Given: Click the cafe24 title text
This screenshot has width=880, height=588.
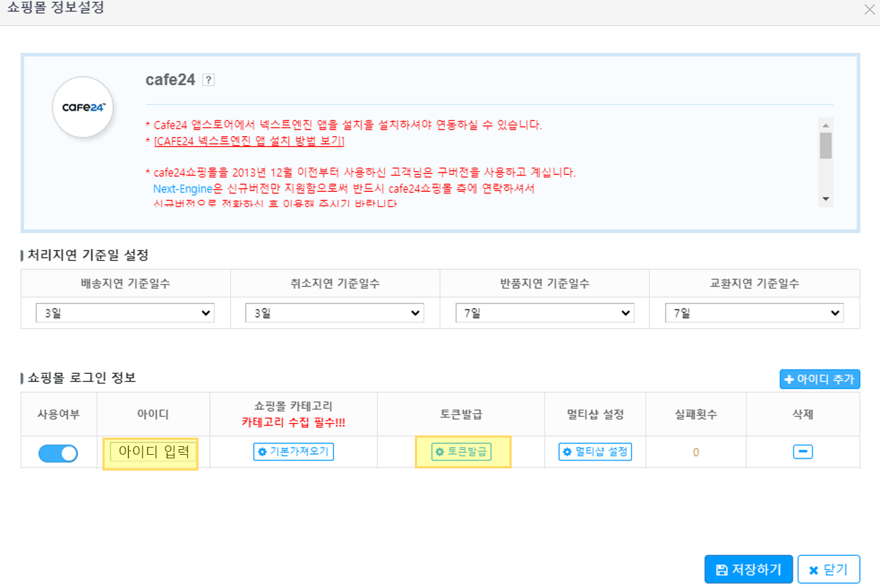Looking at the screenshot, I should pyautogui.click(x=171, y=79).
